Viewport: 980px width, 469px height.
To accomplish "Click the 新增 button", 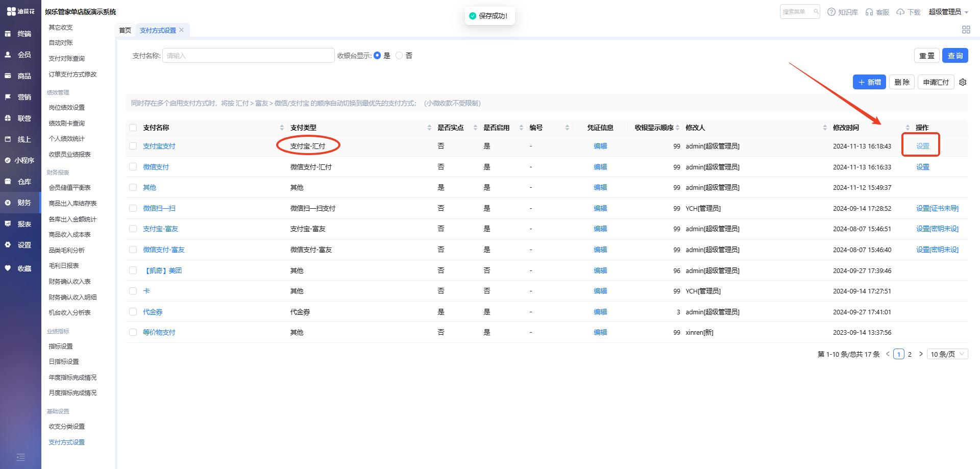I will 869,82.
